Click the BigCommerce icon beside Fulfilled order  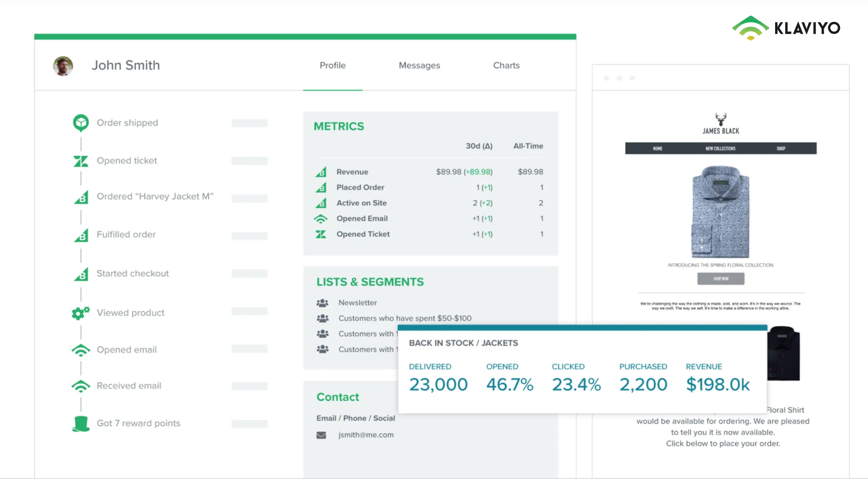pos(82,235)
